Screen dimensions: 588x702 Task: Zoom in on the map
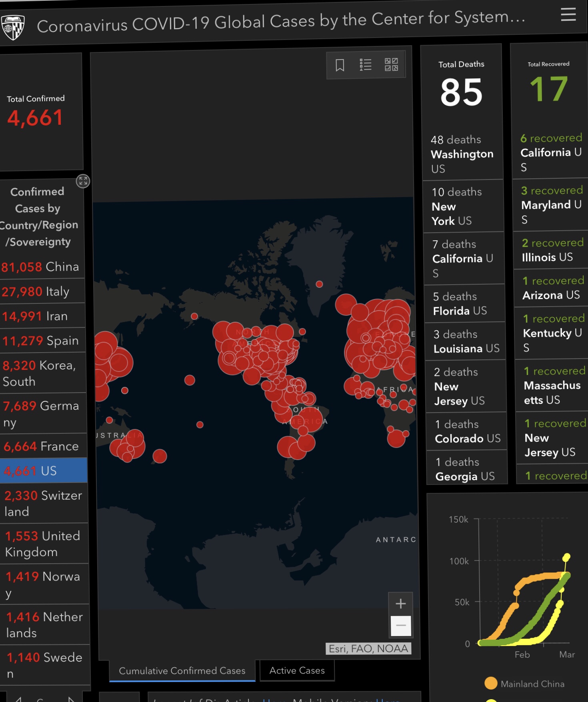tap(400, 604)
